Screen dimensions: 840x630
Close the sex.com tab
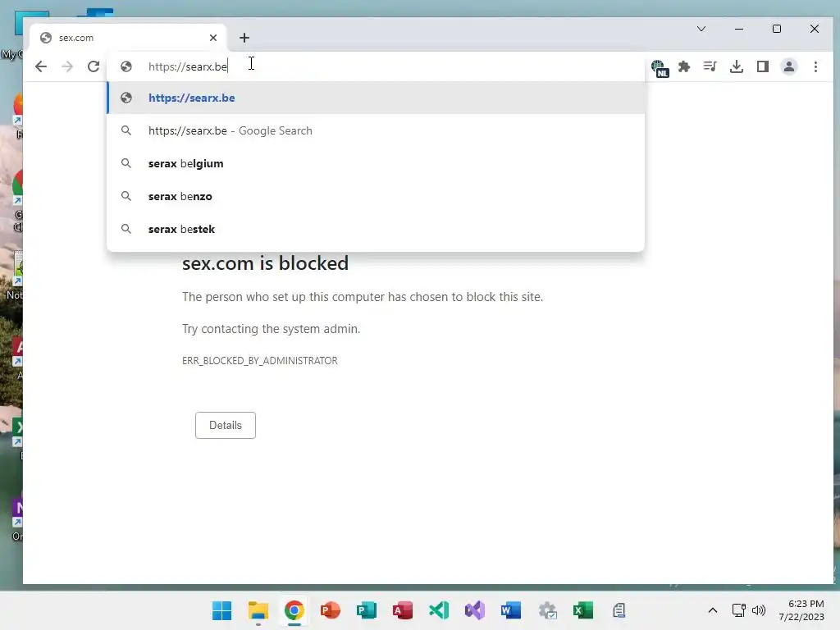213,38
